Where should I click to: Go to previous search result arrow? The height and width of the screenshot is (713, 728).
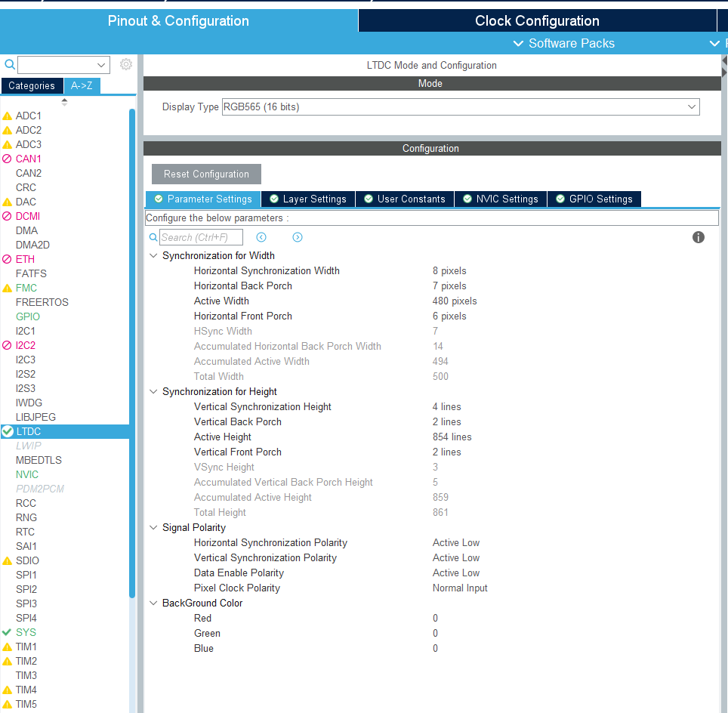pos(261,237)
